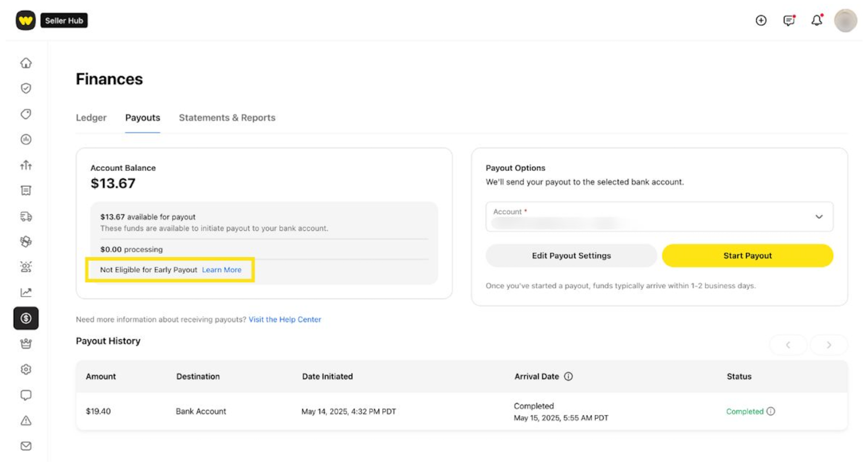This screenshot has height=466, width=868.
Task: Click the warning triangle sidebar icon
Action: 26,421
